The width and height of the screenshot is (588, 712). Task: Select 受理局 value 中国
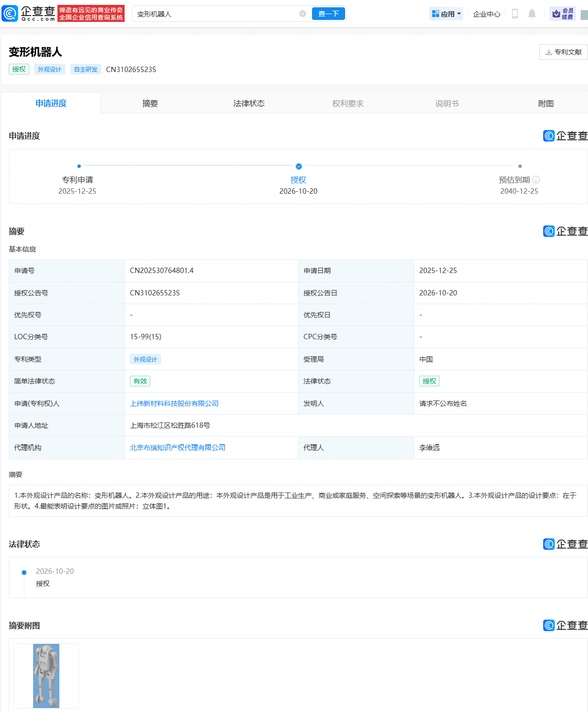point(426,359)
